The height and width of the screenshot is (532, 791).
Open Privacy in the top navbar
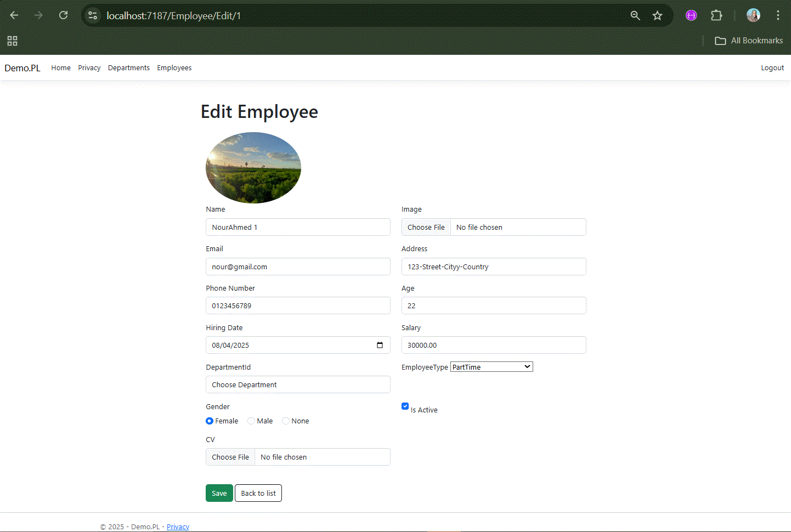(x=89, y=68)
